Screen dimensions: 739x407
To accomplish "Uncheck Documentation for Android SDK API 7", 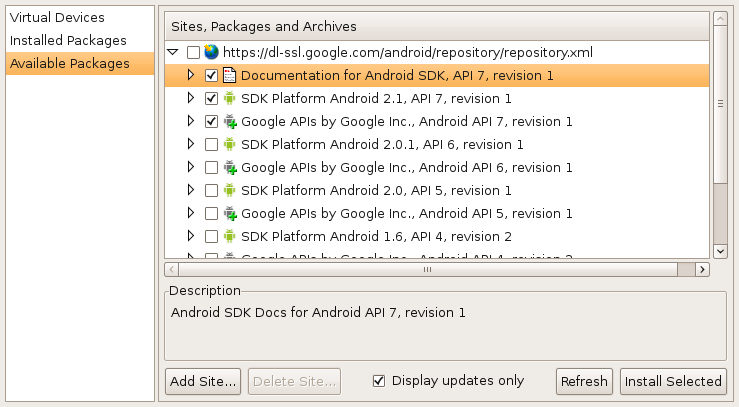I will click(x=211, y=75).
